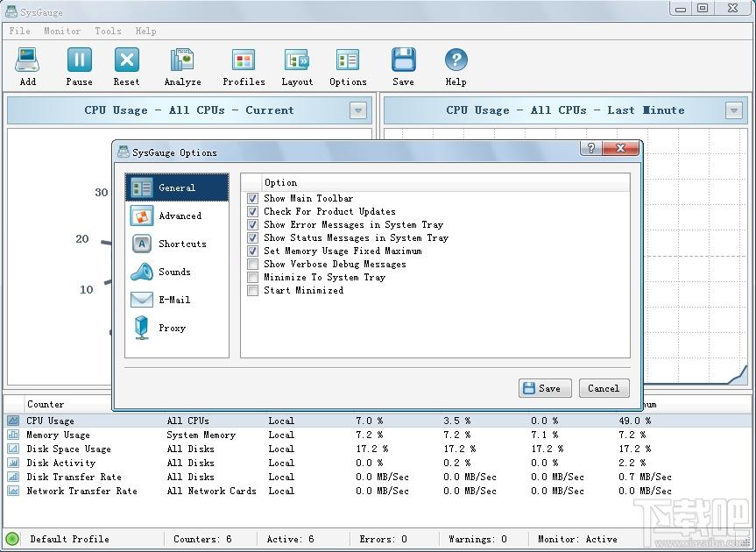This screenshot has height=552, width=756.
Task: Open the Analyze tool icon
Action: (x=182, y=60)
